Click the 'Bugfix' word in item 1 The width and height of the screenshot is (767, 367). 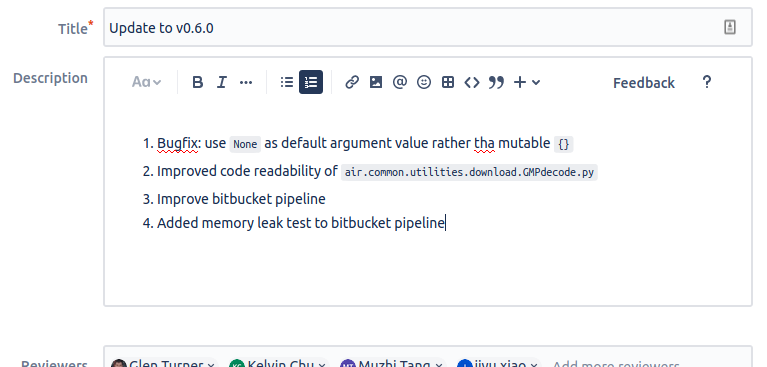point(177,143)
